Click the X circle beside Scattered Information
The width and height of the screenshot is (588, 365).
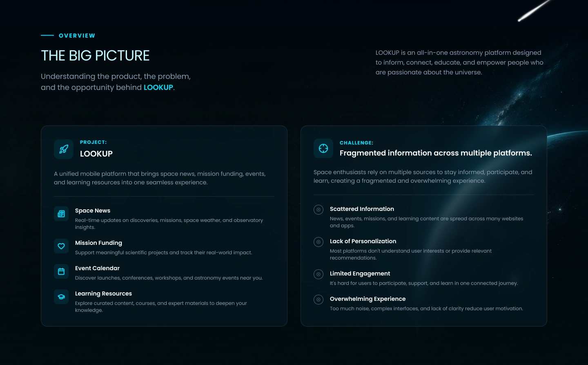coord(318,210)
